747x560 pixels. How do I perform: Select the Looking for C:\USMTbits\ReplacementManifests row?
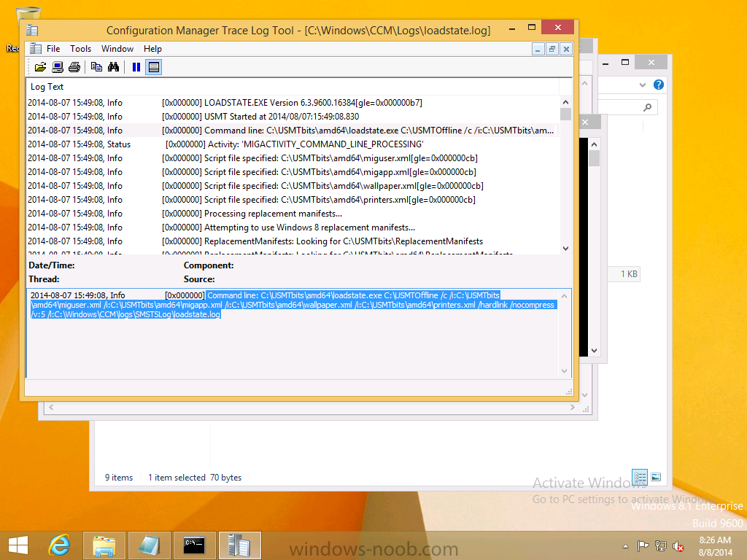pos(293,241)
